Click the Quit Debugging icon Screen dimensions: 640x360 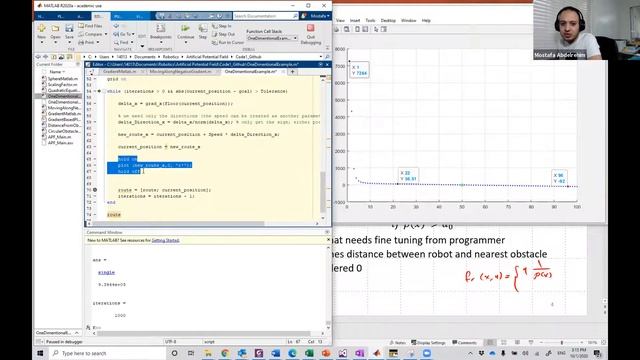click(x=311, y=28)
